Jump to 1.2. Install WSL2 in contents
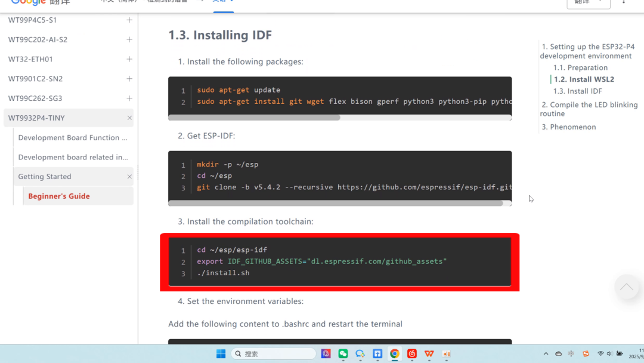The width and height of the screenshot is (644, 363). pyautogui.click(x=584, y=79)
